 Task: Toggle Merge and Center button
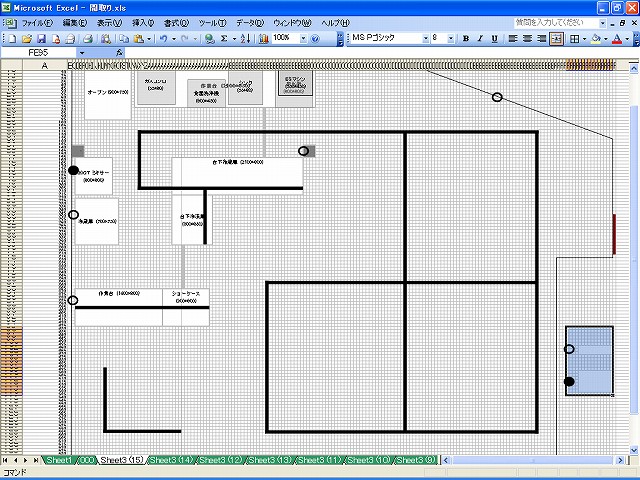coord(556,39)
